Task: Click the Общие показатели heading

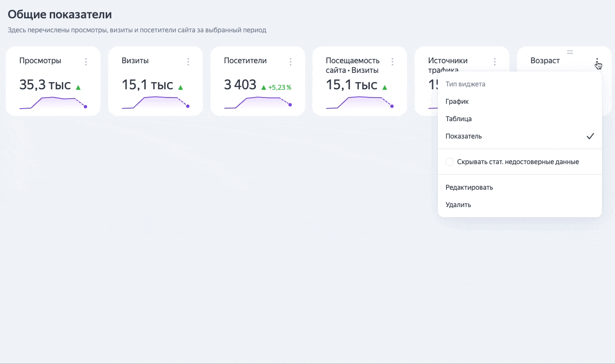Action: pyautogui.click(x=60, y=14)
